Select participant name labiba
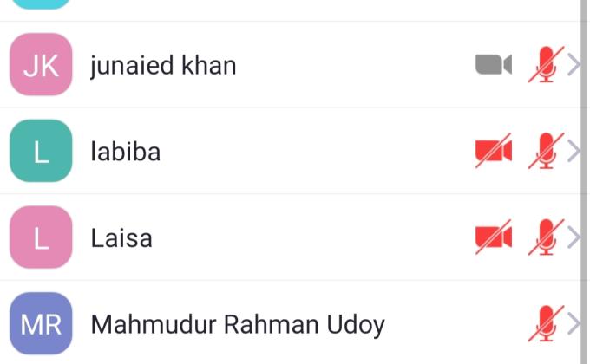 click(x=126, y=153)
